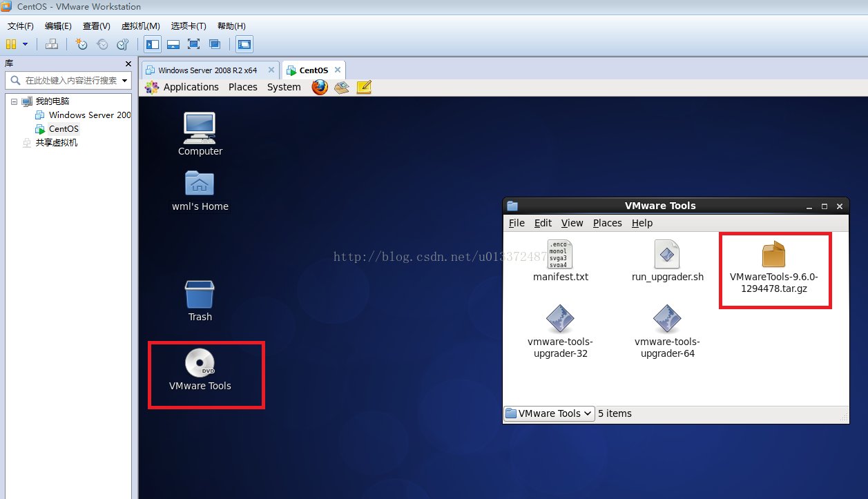Open the 文件(F) menu
This screenshot has width=868, height=499.
click(x=21, y=26)
